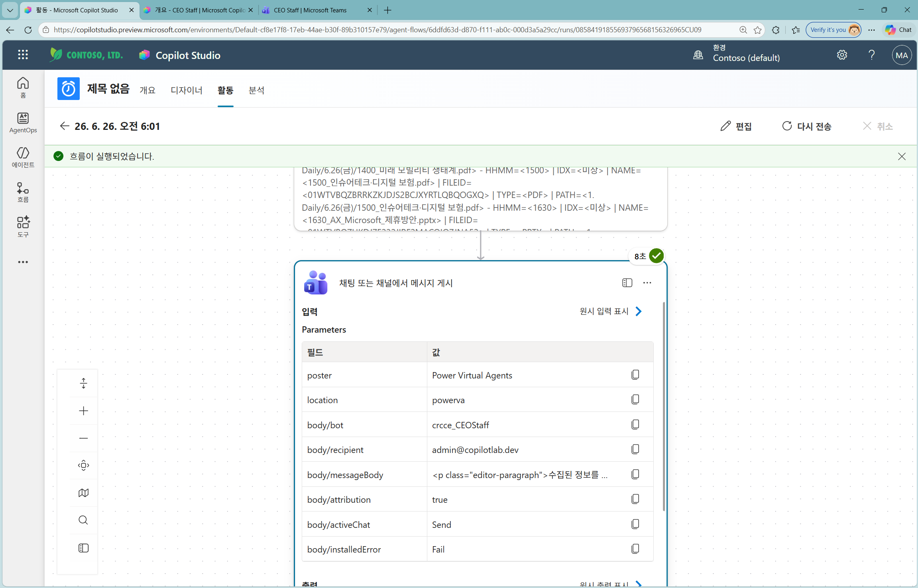Open browser zoom control icon
This screenshot has height=588, width=918.
743,30
